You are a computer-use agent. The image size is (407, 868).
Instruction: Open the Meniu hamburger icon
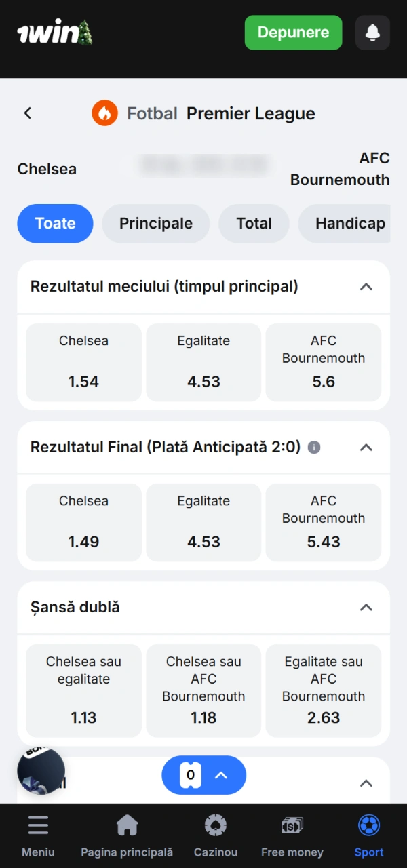click(38, 825)
